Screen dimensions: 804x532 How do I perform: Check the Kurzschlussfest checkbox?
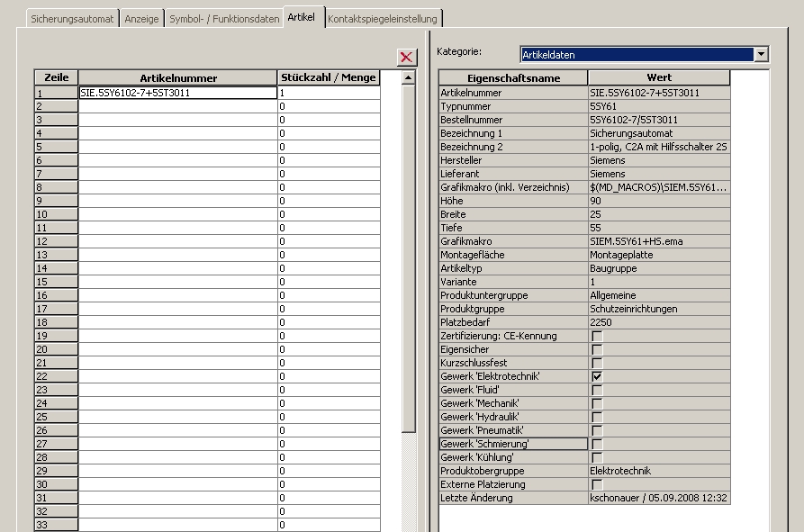click(597, 363)
